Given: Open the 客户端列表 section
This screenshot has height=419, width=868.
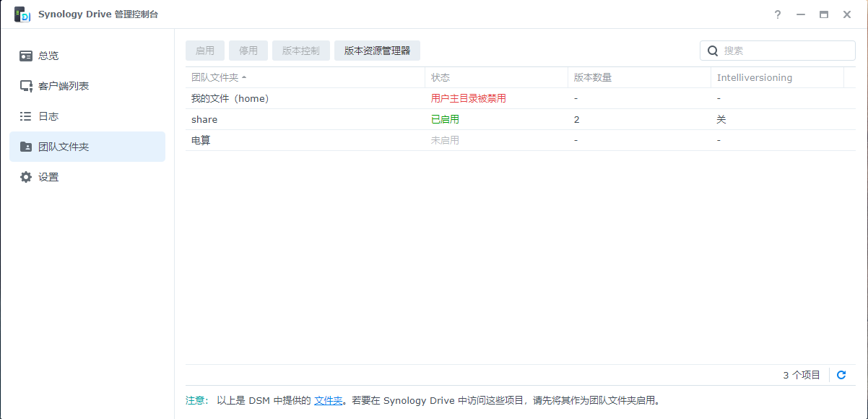Looking at the screenshot, I should click(x=87, y=86).
